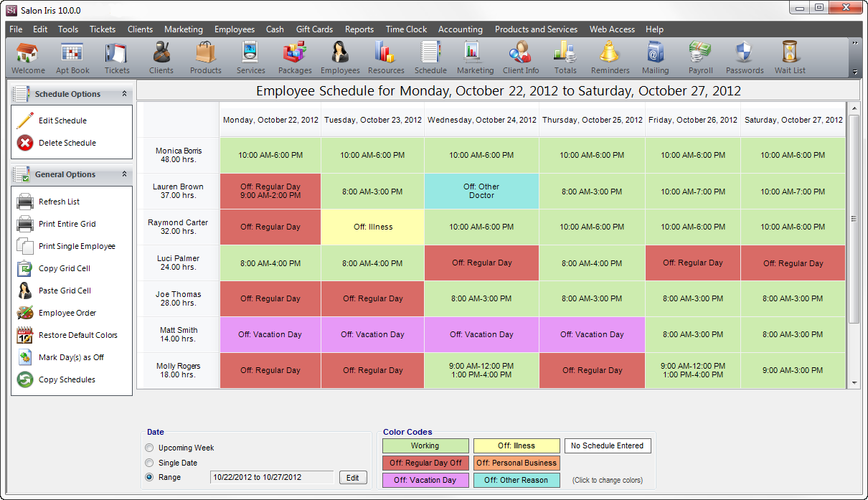Click the Off: Illness color swatch
868x500 pixels.
[x=516, y=446]
